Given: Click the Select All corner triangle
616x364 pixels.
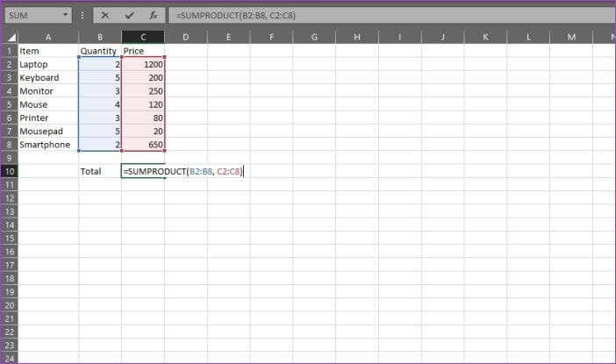Looking at the screenshot, I should 11,38.
